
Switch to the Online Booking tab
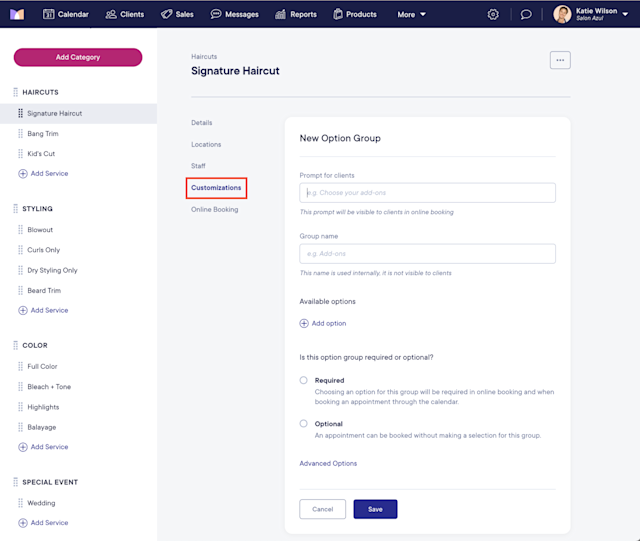215,209
